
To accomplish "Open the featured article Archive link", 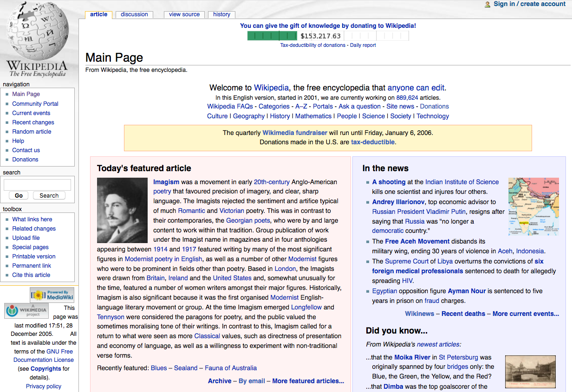I will [x=220, y=381].
